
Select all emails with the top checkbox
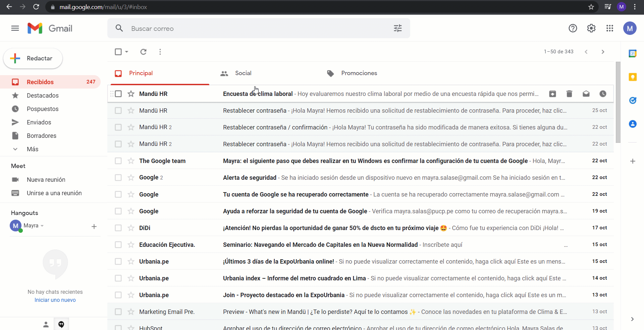[118, 52]
